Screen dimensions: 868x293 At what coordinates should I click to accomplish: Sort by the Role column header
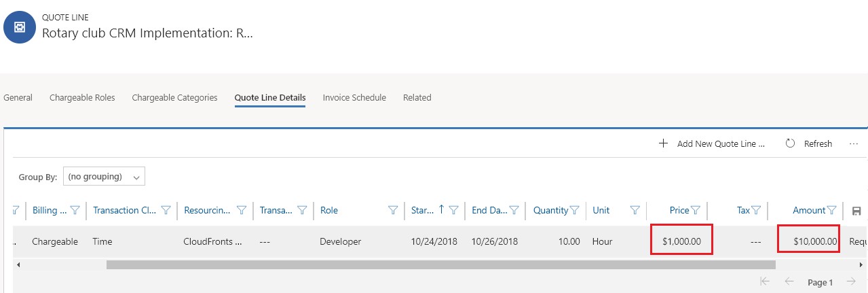(329, 211)
